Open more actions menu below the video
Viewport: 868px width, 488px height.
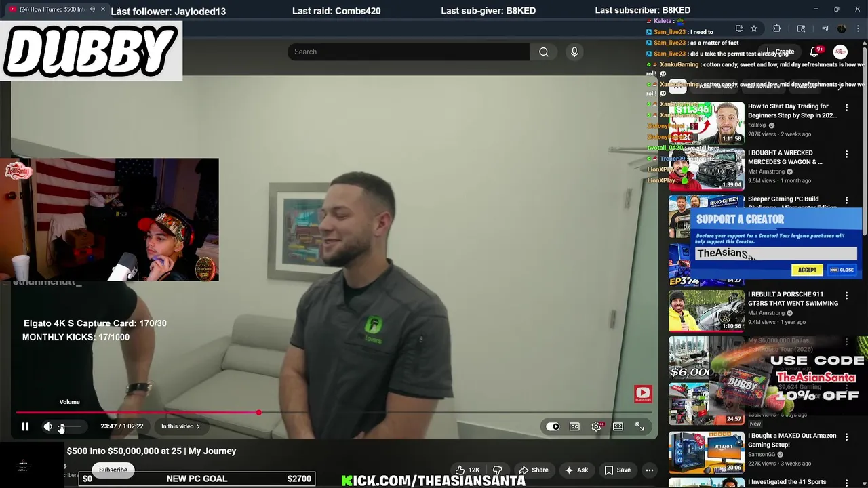[x=649, y=470]
